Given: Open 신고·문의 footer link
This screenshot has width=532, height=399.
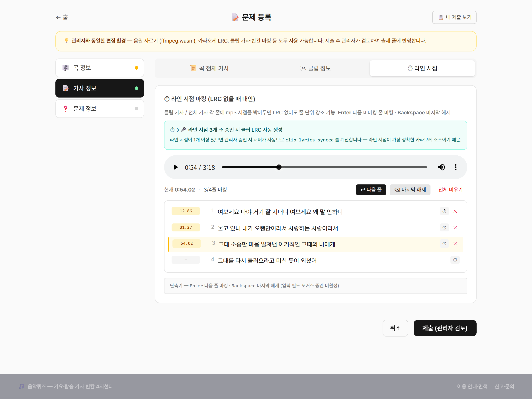Looking at the screenshot, I should tap(504, 387).
